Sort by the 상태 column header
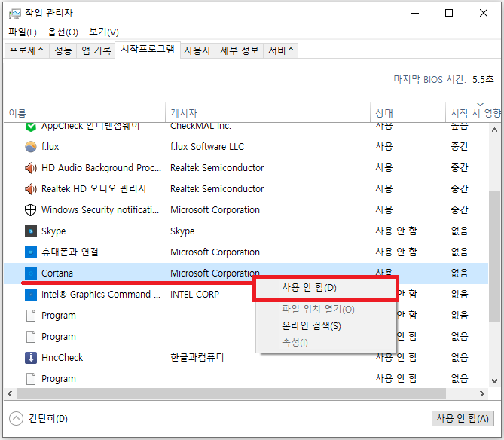 [x=408, y=113]
